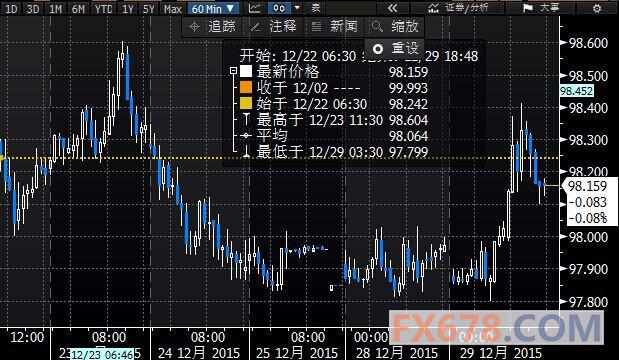Collapse the legend with the minus box

click(233, 71)
